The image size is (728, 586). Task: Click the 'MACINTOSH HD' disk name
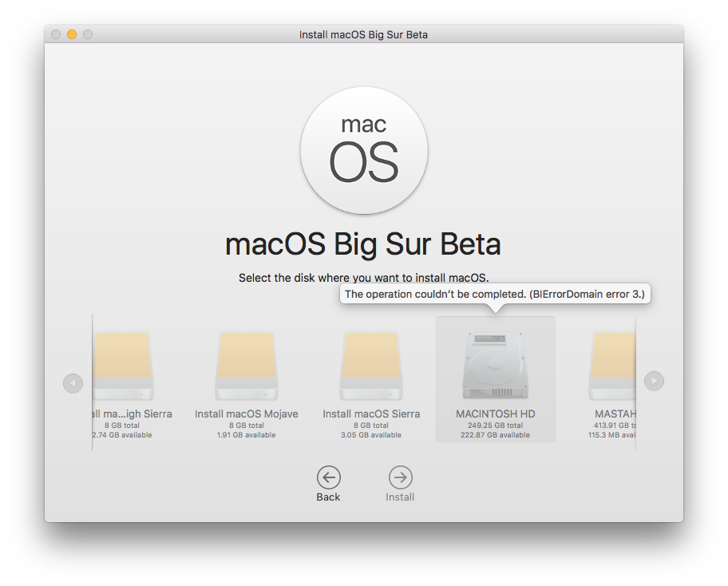point(496,414)
